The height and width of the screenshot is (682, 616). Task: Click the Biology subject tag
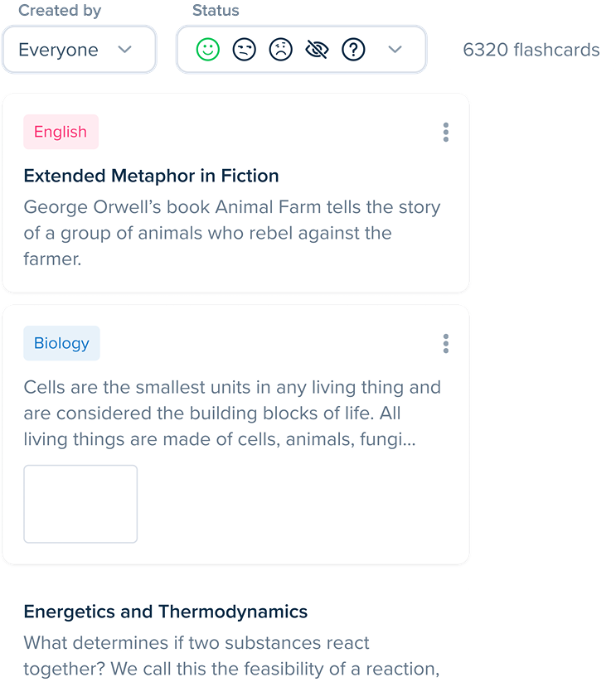pyautogui.click(x=61, y=344)
